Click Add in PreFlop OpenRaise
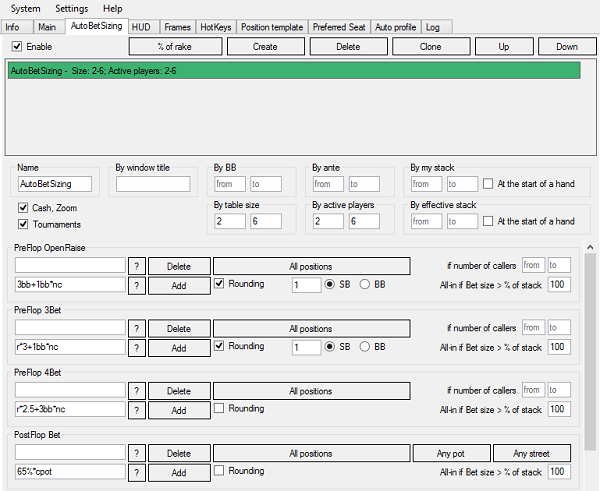The width and height of the screenshot is (600, 491). (x=179, y=285)
